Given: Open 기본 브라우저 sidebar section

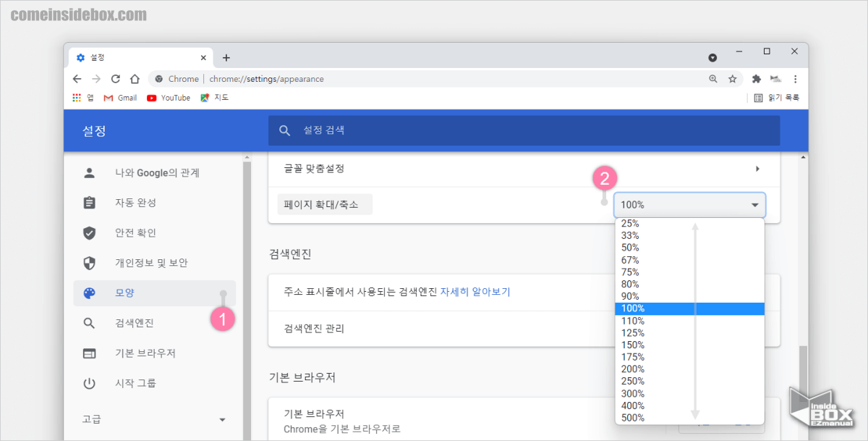Looking at the screenshot, I should [155, 353].
